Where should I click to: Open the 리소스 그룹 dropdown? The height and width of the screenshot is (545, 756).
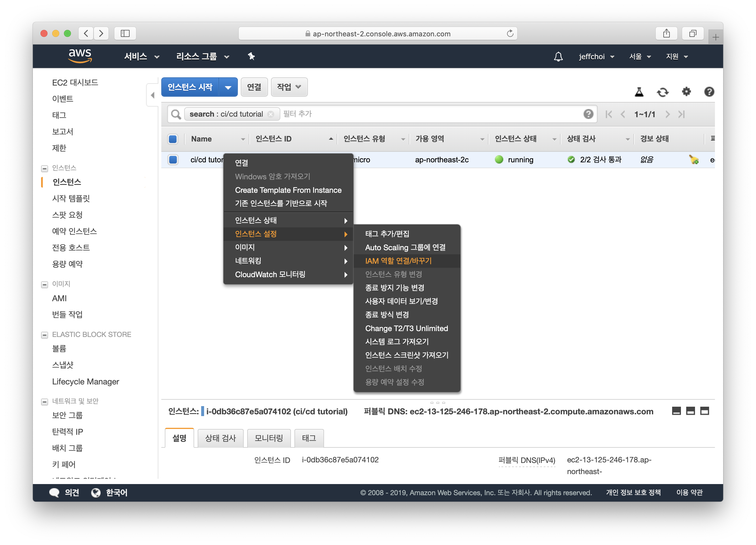(203, 56)
